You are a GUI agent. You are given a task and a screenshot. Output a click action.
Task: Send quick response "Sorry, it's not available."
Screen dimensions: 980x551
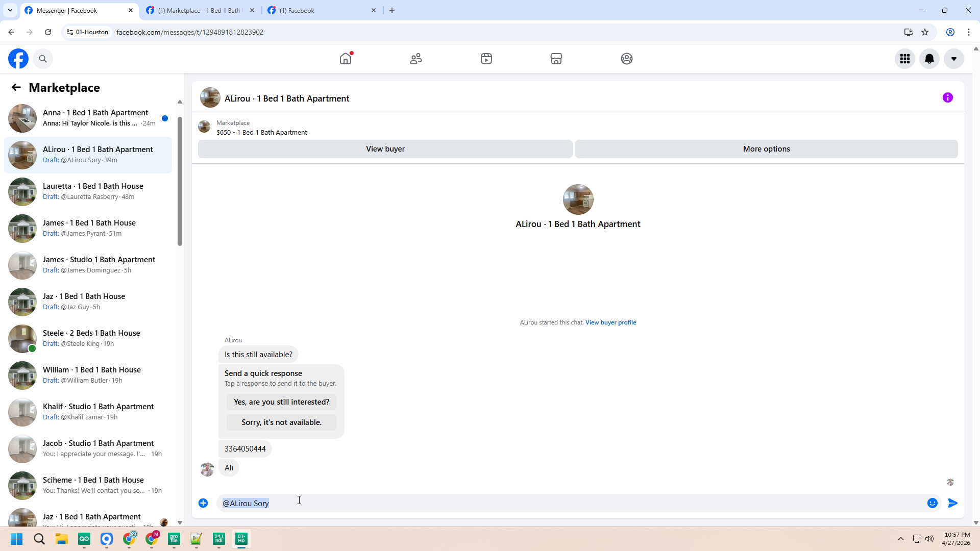coord(281,422)
